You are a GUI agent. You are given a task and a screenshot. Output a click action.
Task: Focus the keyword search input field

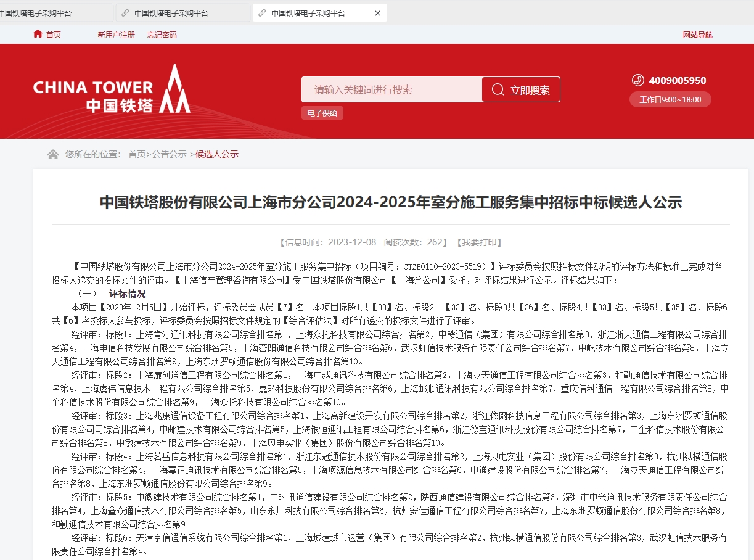coord(391,89)
